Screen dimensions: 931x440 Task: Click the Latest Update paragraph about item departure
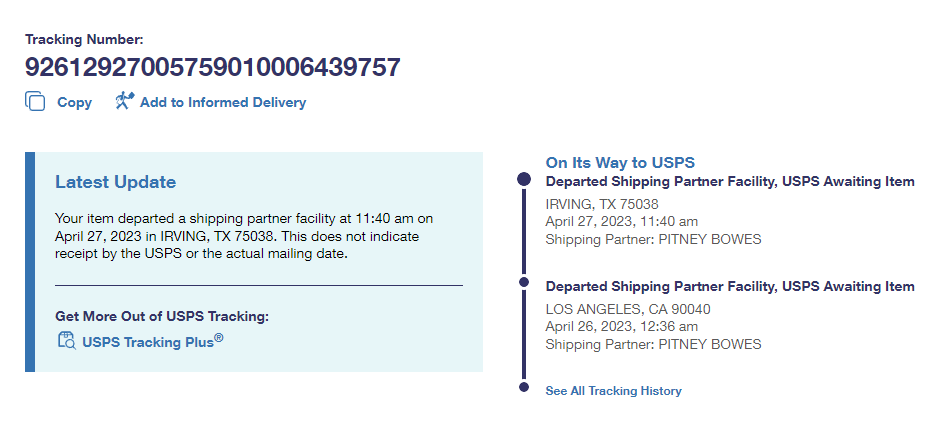[244, 235]
